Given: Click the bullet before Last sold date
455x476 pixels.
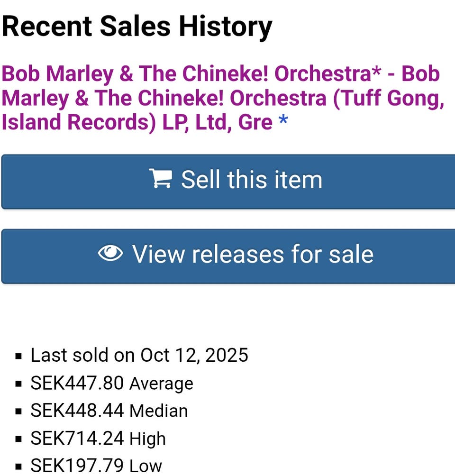Looking at the screenshot, I should pos(18,357).
